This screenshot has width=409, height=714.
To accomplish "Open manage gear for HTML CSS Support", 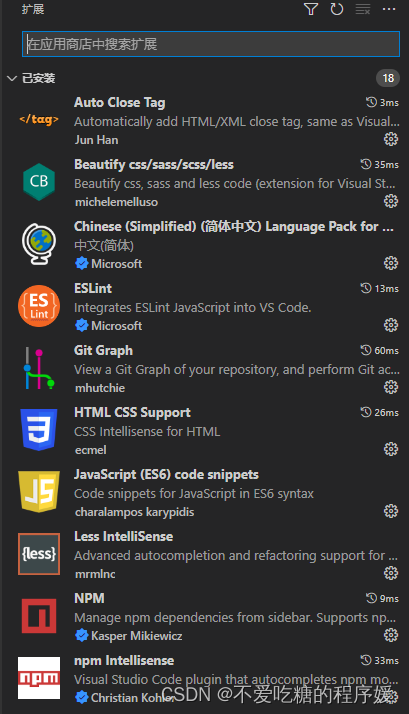I will point(391,449).
